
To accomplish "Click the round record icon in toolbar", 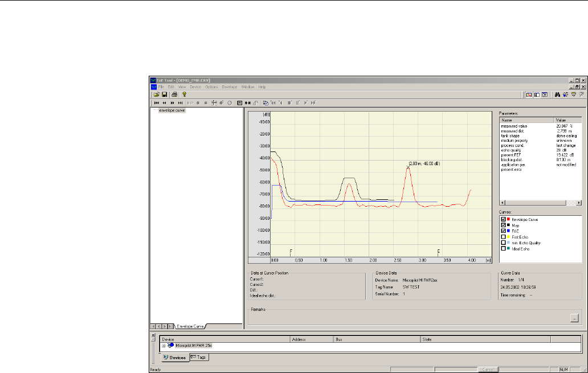I will 198,103.
